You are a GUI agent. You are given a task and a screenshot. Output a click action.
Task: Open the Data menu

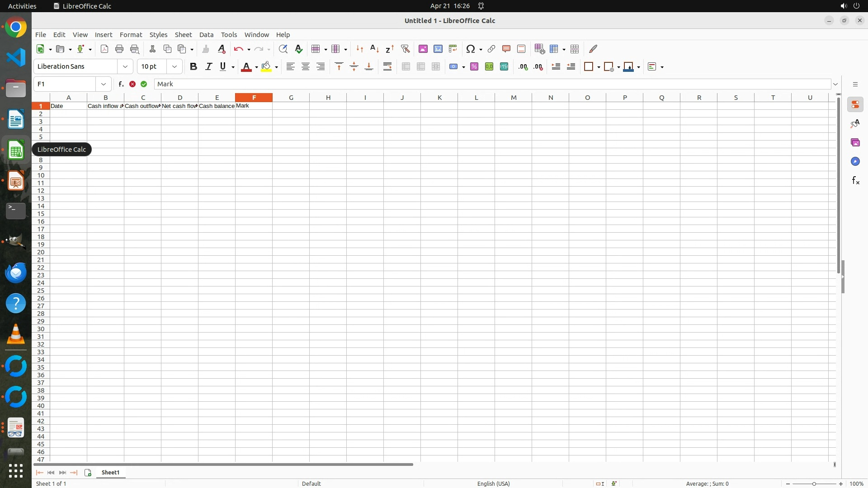(206, 35)
